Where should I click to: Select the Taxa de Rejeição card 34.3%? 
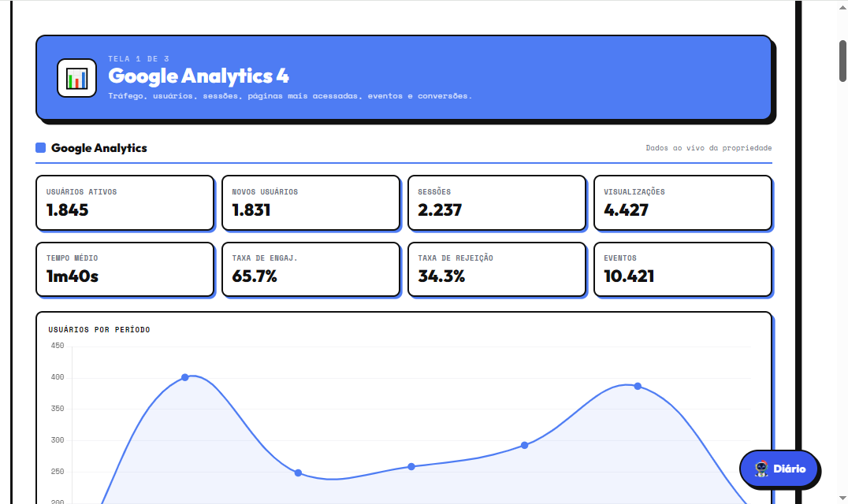[x=497, y=269]
